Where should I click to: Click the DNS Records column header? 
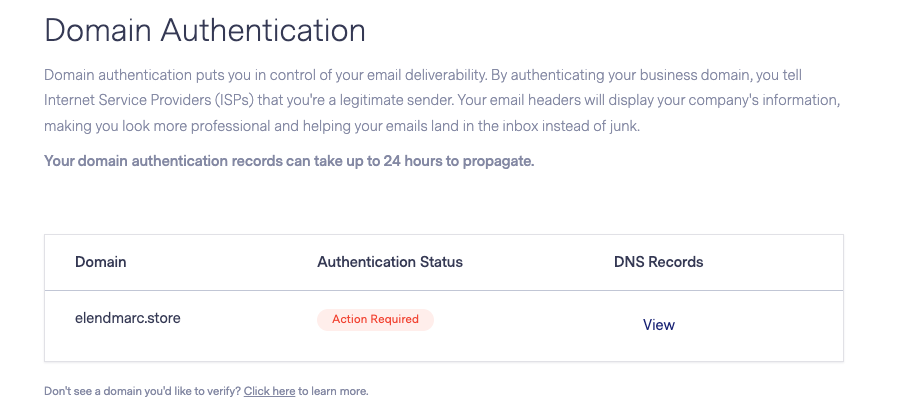coord(658,262)
